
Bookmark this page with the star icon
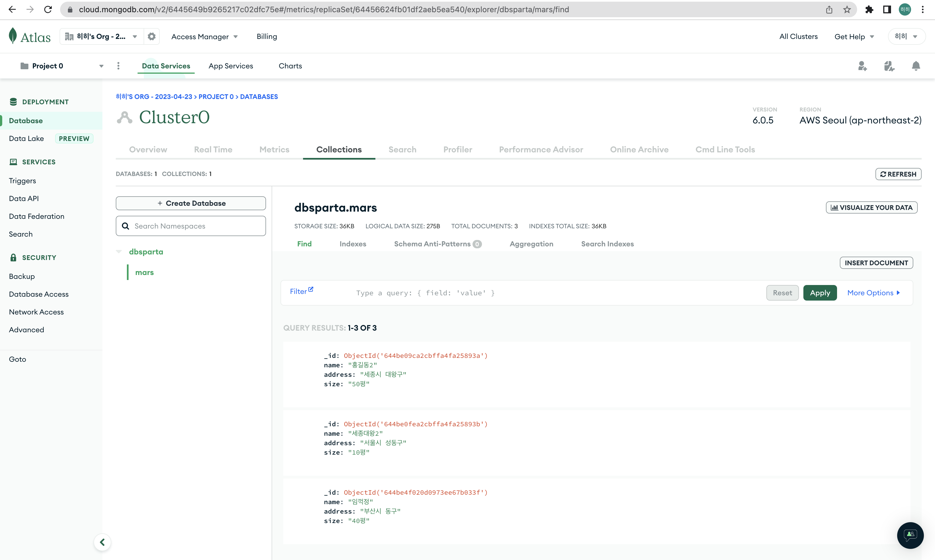(847, 9)
